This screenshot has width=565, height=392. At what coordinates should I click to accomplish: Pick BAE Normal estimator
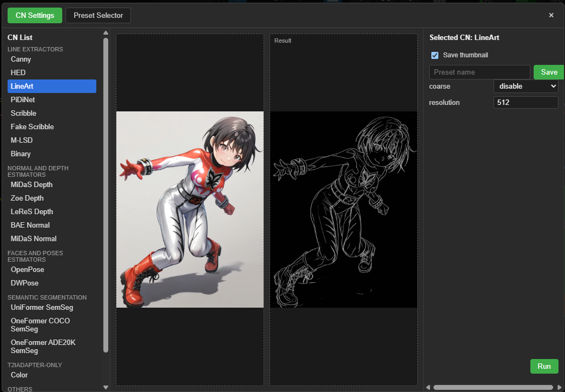(x=52, y=225)
